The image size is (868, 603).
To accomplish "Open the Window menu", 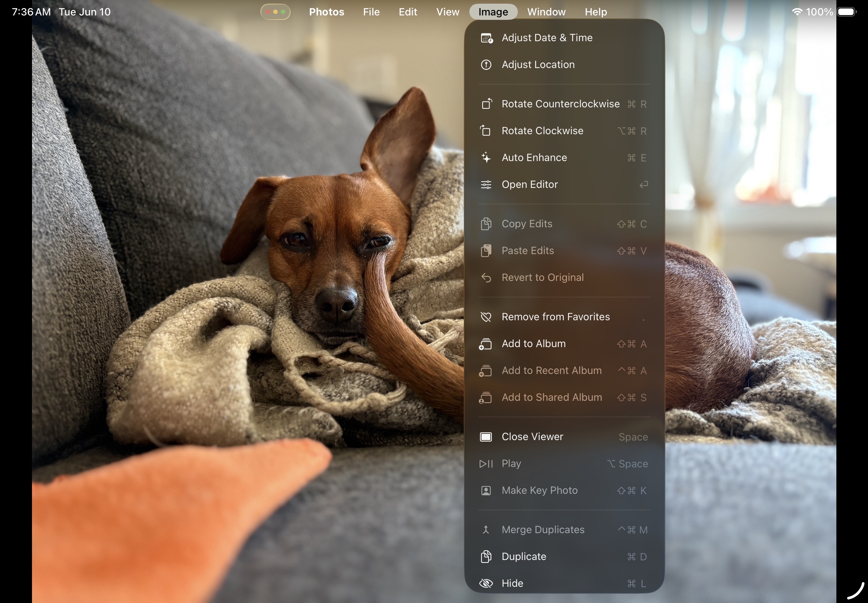I will [x=547, y=12].
